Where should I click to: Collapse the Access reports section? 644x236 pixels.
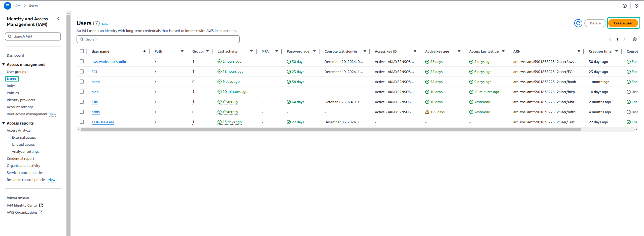[4, 123]
